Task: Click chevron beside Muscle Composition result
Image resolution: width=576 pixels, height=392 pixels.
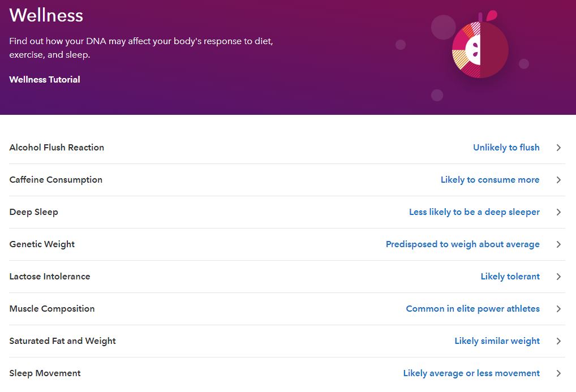Action: tap(558, 309)
